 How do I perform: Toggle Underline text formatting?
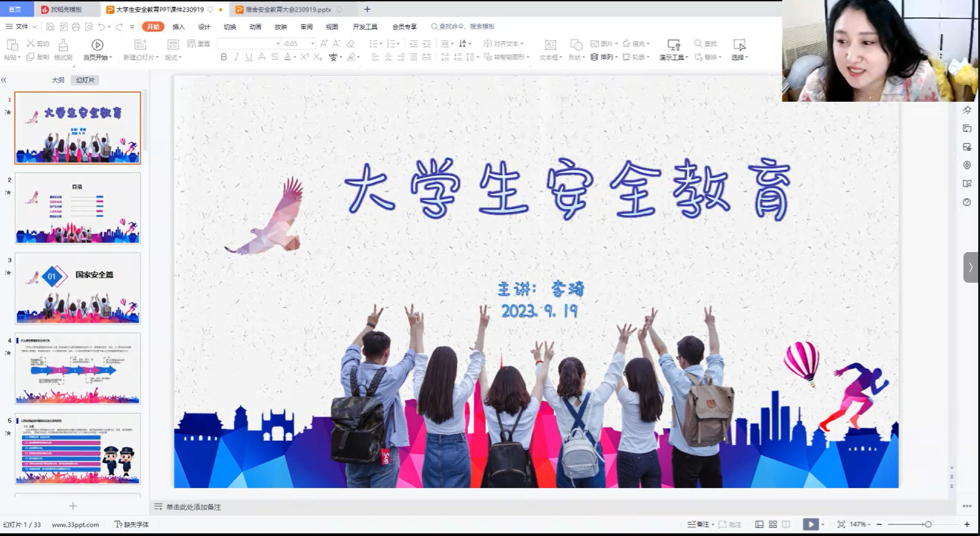point(249,57)
